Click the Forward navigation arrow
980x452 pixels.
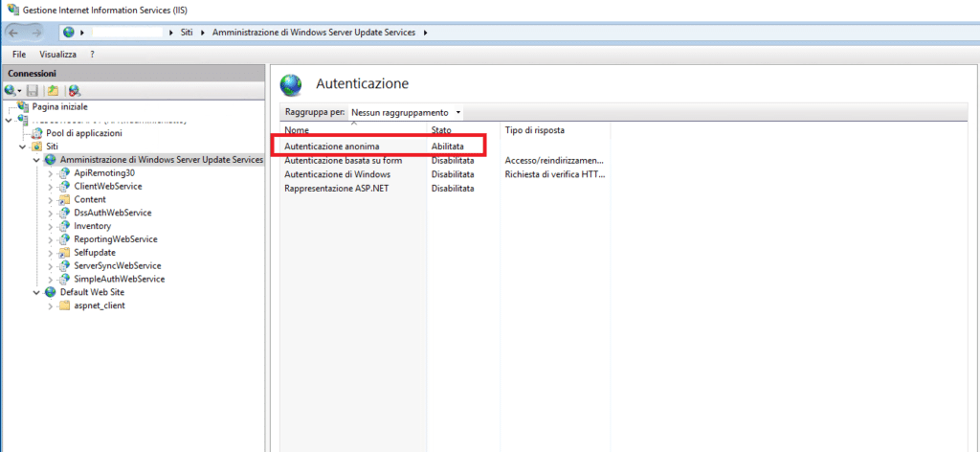tap(37, 32)
